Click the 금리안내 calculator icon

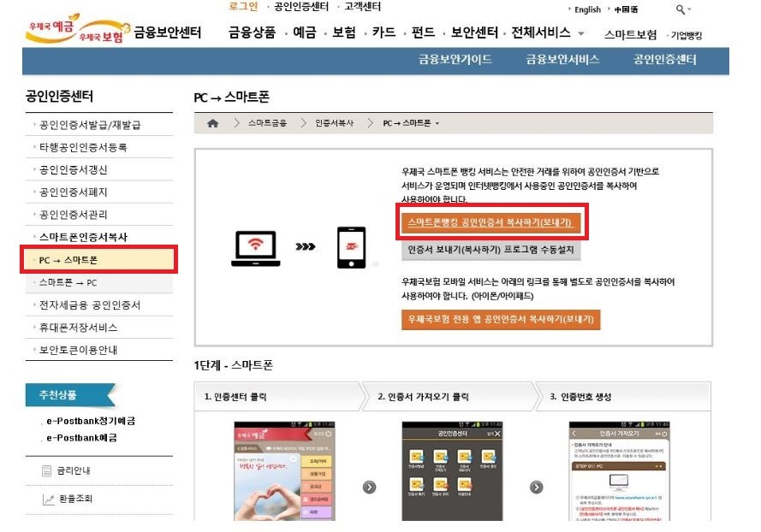pos(46,470)
